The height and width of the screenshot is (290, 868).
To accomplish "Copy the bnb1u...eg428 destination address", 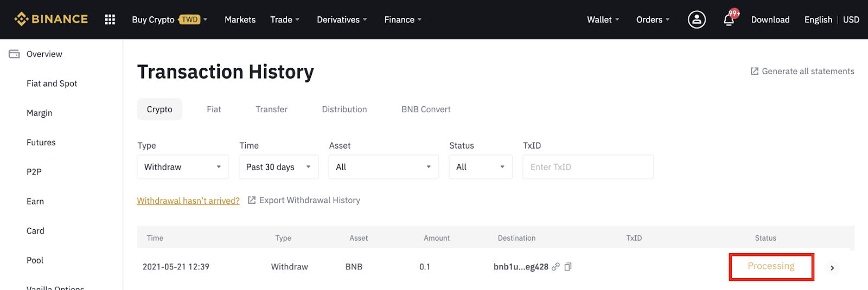I will click(x=568, y=267).
